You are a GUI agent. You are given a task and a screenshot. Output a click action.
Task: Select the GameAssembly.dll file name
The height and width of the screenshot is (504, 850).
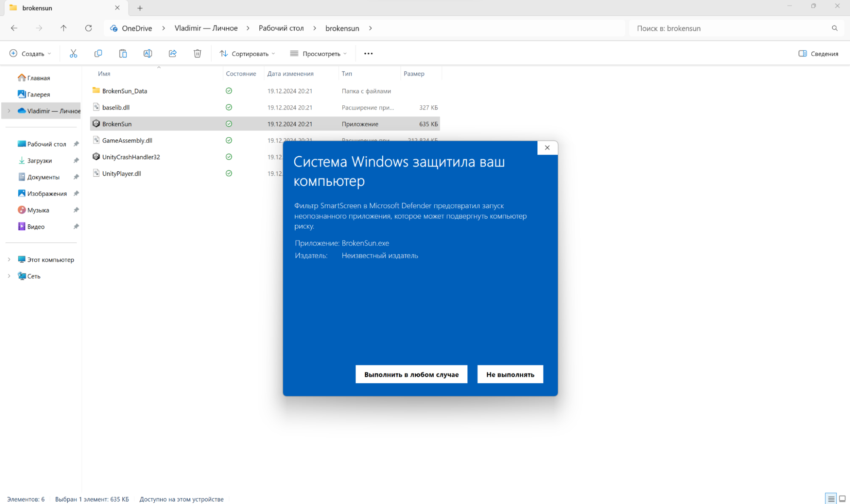(x=127, y=140)
